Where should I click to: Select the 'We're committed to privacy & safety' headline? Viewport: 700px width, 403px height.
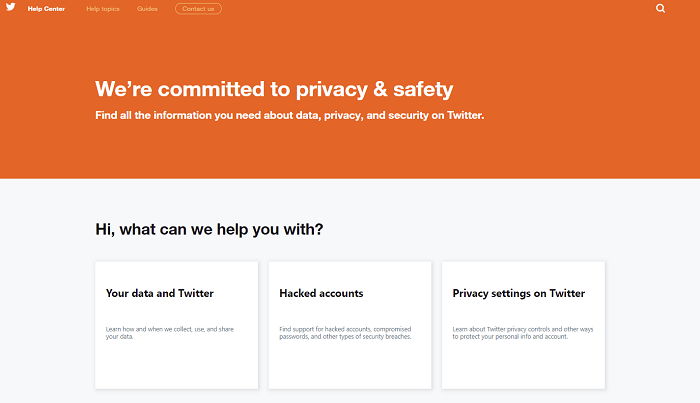point(274,89)
